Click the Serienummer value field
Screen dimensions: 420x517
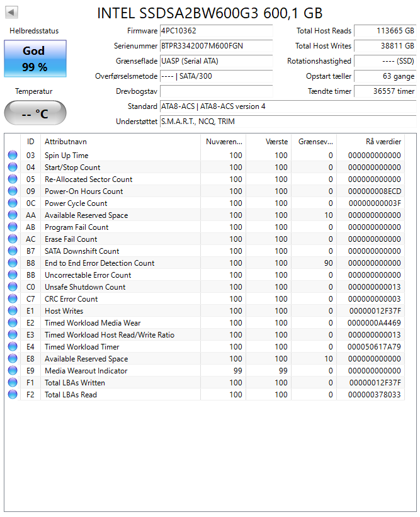tap(215, 46)
